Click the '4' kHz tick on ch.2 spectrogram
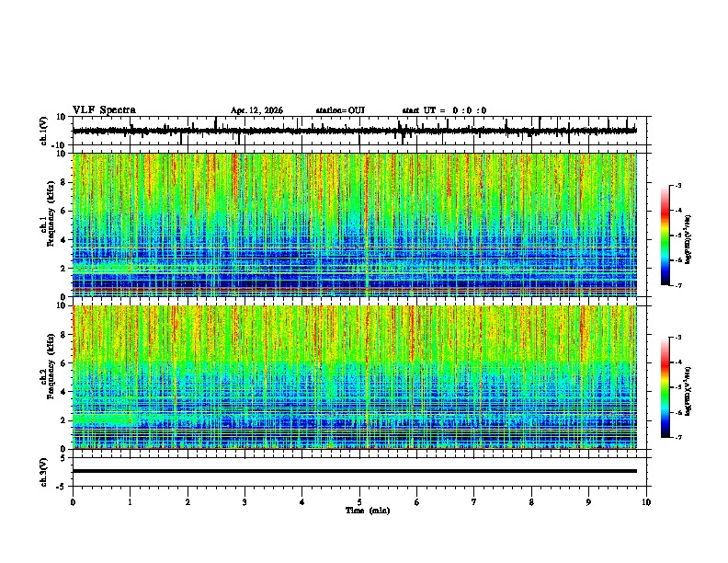 point(63,392)
